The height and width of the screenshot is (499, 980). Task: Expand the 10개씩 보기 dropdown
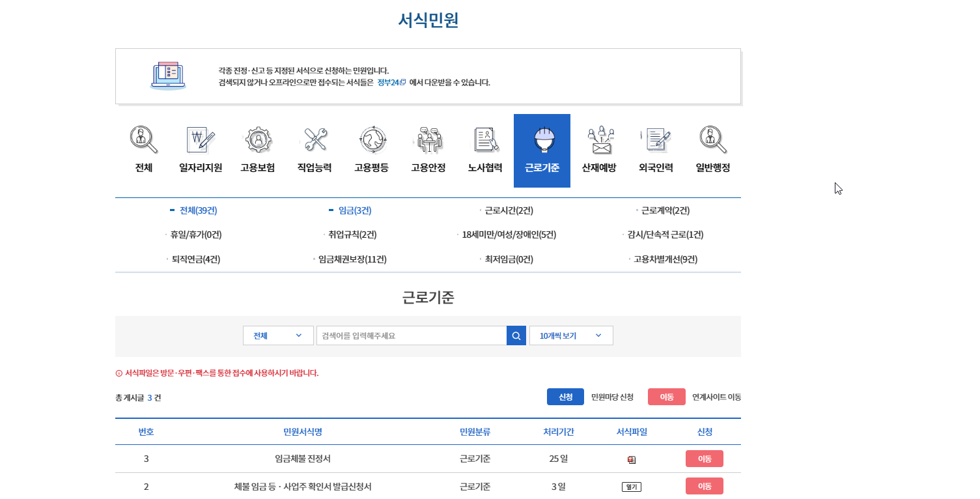click(x=571, y=335)
